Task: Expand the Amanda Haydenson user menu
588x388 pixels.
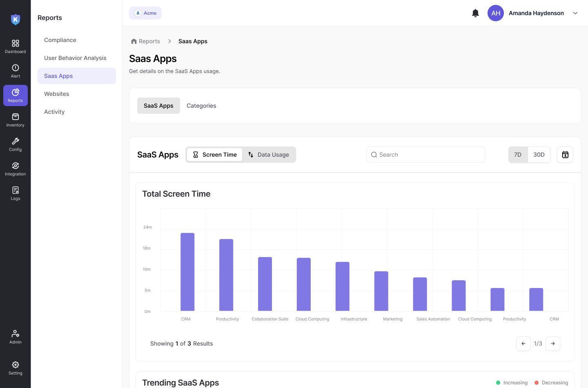Action: coord(575,13)
